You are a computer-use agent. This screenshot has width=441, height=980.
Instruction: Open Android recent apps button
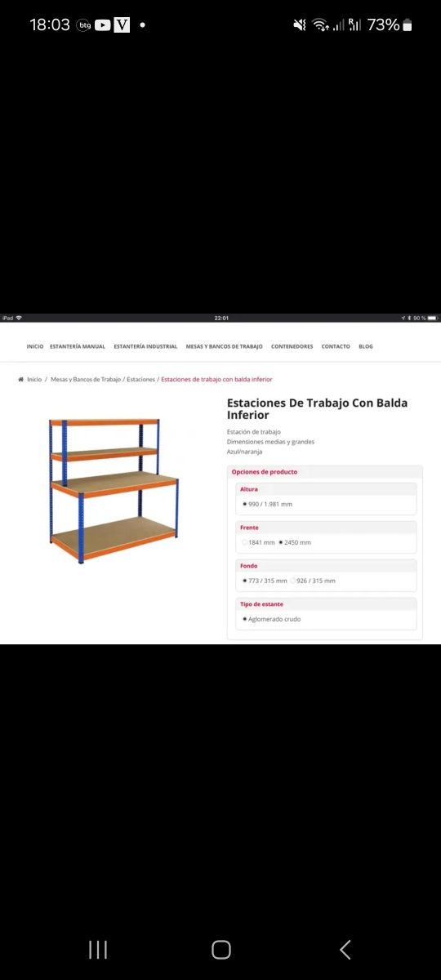[x=98, y=949]
